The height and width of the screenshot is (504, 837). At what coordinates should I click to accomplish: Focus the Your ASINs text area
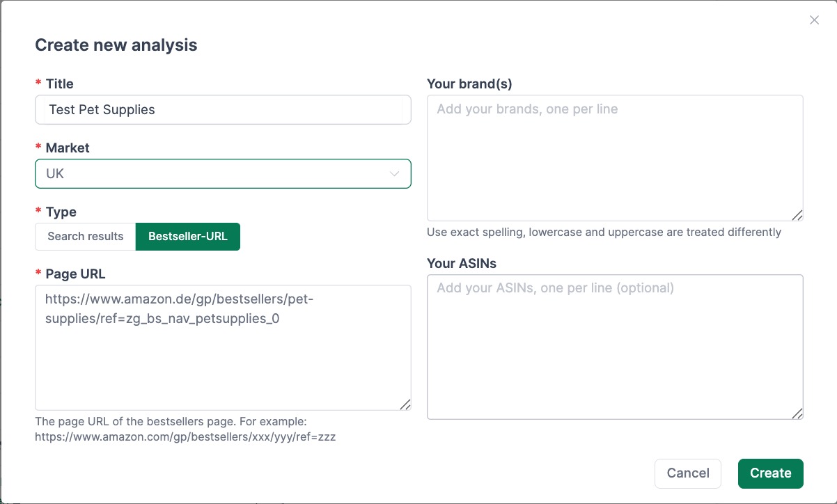(x=614, y=347)
